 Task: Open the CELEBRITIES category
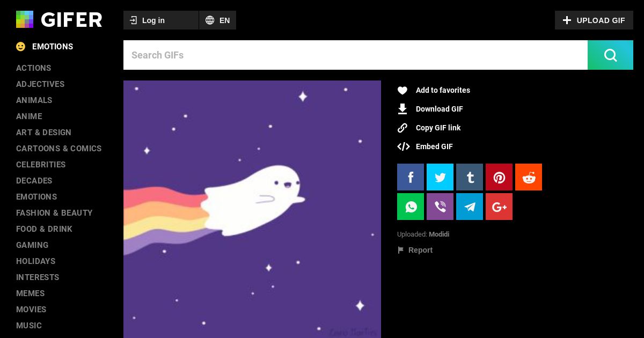click(x=41, y=165)
